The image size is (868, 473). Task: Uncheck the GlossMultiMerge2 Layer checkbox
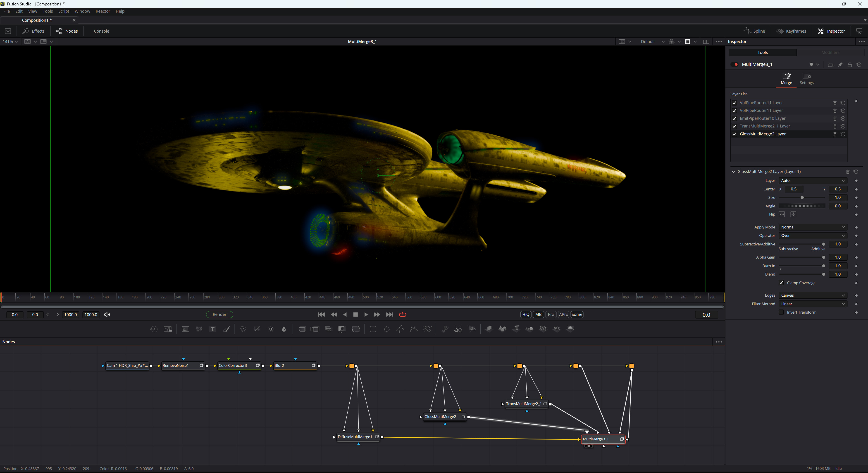(x=734, y=134)
